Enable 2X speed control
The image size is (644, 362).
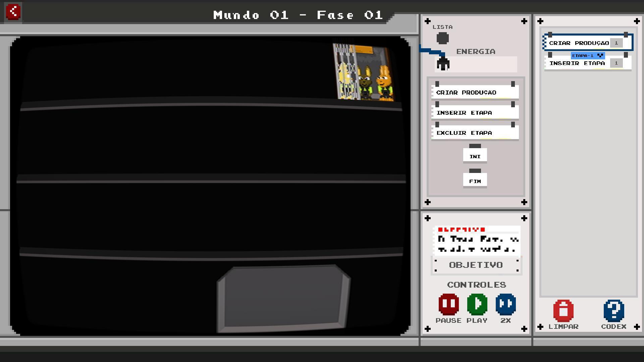pyautogui.click(x=505, y=304)
